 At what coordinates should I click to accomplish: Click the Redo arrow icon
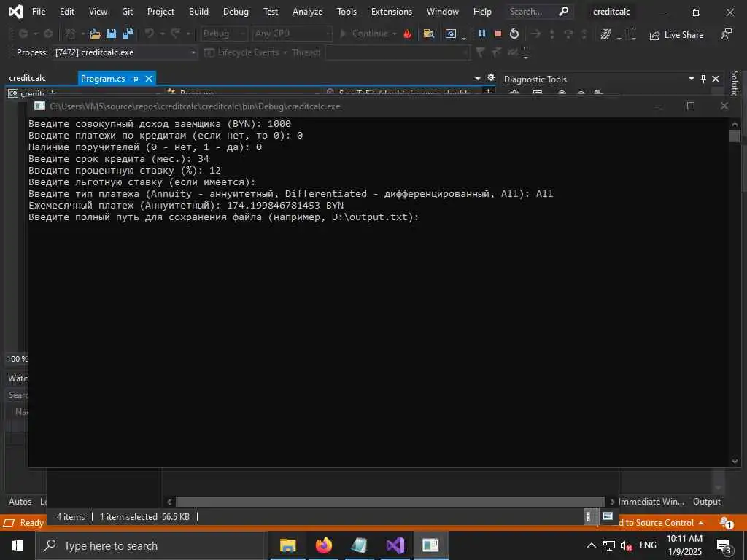tap(175, 34)
